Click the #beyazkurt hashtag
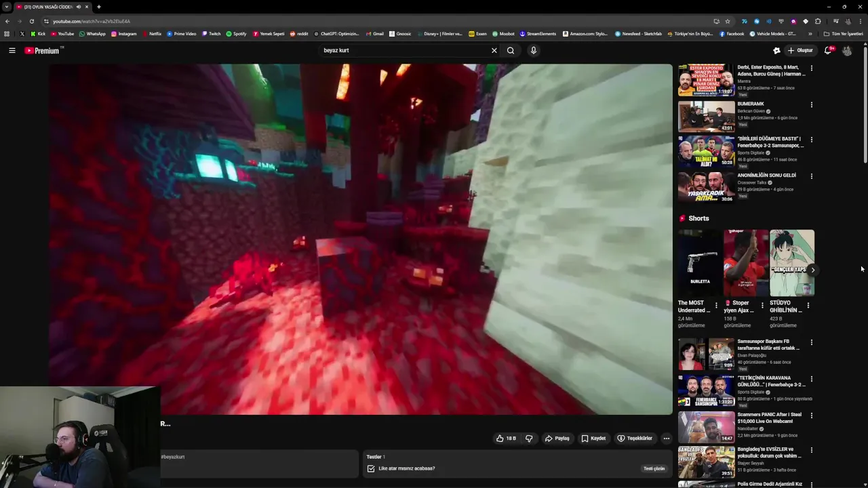The height and width of the screenshot is (488, 868). 173,457
